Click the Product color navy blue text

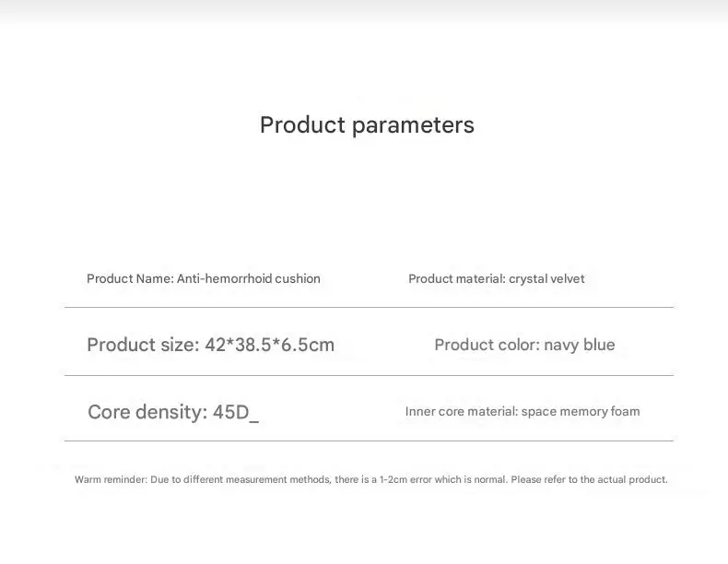click(x=524, y=345)
